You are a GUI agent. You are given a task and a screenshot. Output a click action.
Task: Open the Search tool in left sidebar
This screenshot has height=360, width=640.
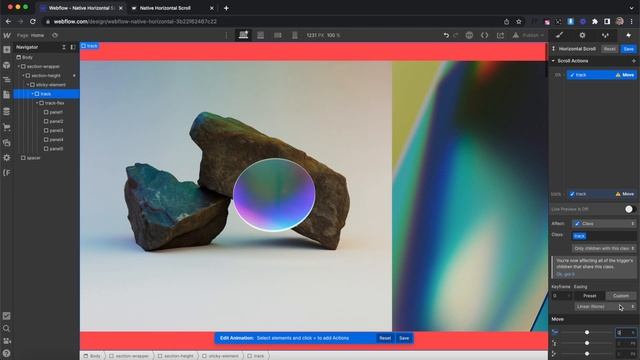(7, 328)
